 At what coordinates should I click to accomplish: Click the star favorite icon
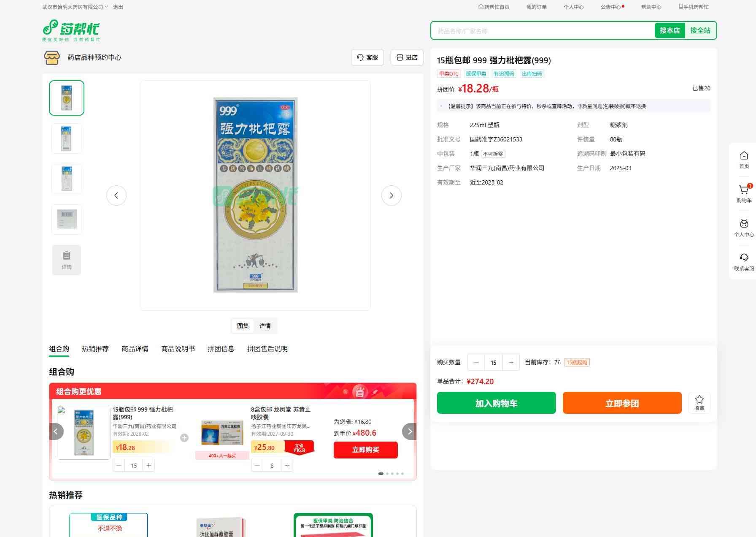click(x=699, y=400)
